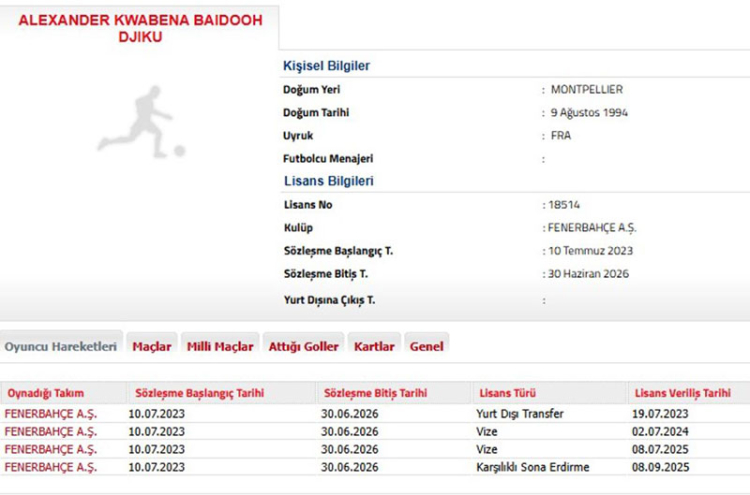Click the Lisans Veriliş Tarihi column header
750x495 pixels.
[682, 393]
